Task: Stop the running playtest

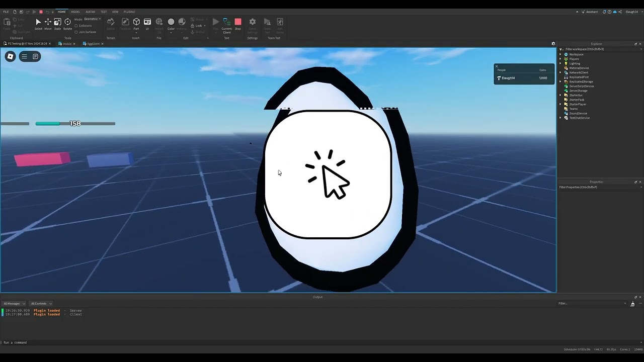Action: pos(238,22)
